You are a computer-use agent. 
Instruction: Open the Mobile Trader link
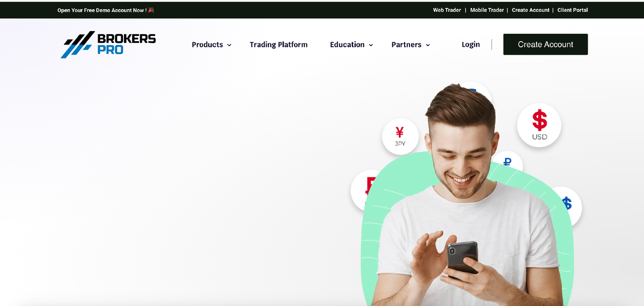487,10
